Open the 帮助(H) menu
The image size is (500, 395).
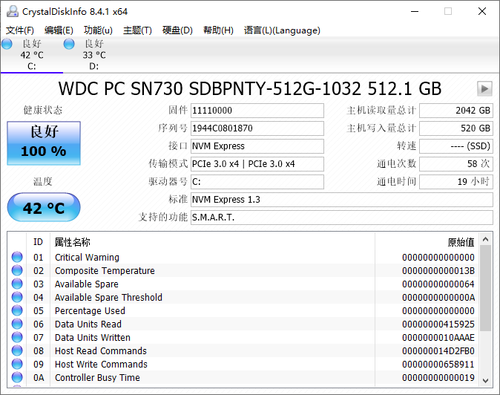click(218, 31)
